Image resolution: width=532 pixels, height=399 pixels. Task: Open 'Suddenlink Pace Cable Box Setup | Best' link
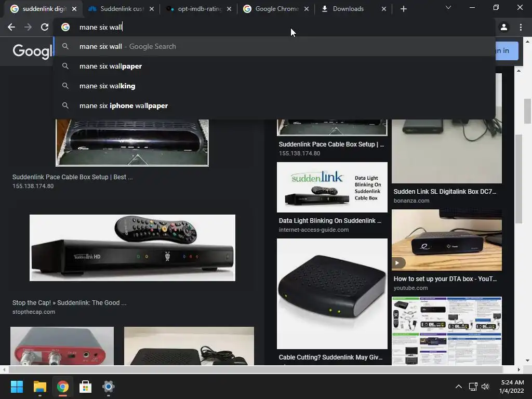point(72,177)
